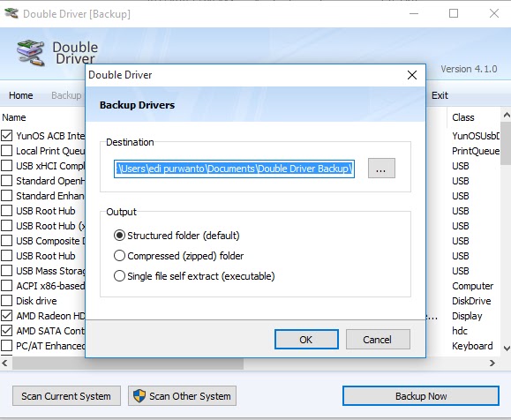
Task: Click the scroll up arrow of driver list
Action: pyautogui.click(x=506, y=115)
